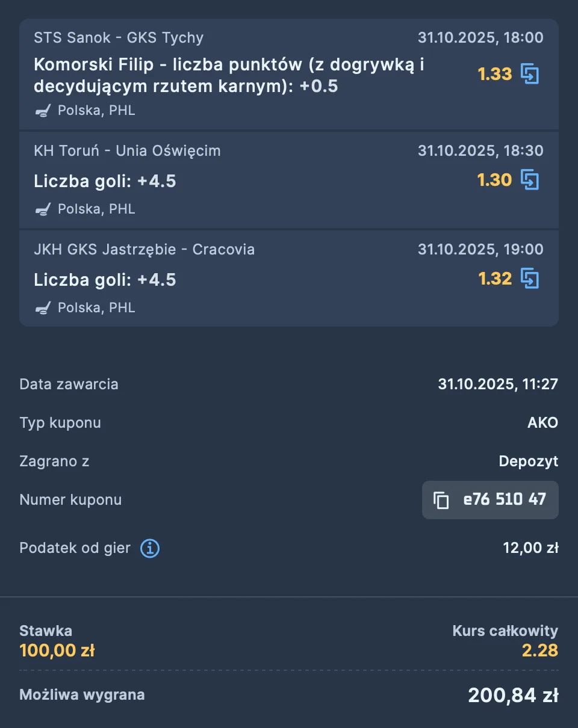Screen dimensions: 578x728
Task: Open KH Toruń - Unia Oświęcim match
Action: [127, 150]
